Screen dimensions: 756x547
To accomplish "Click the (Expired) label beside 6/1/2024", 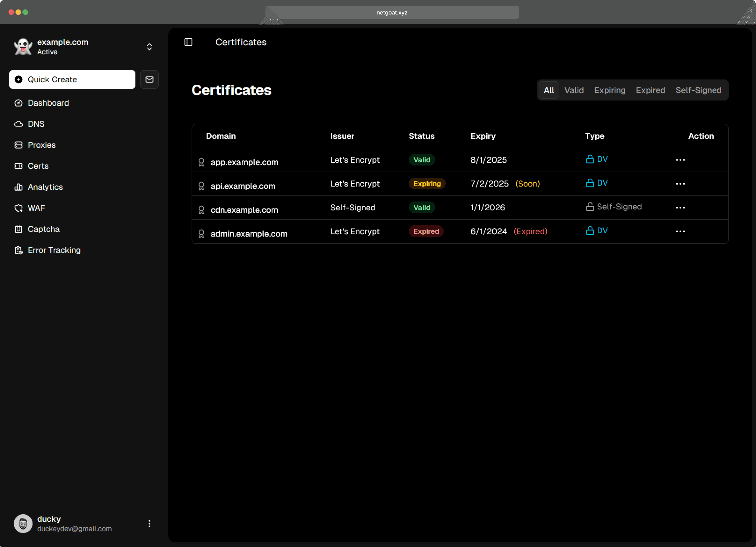I will coord(530,231).
